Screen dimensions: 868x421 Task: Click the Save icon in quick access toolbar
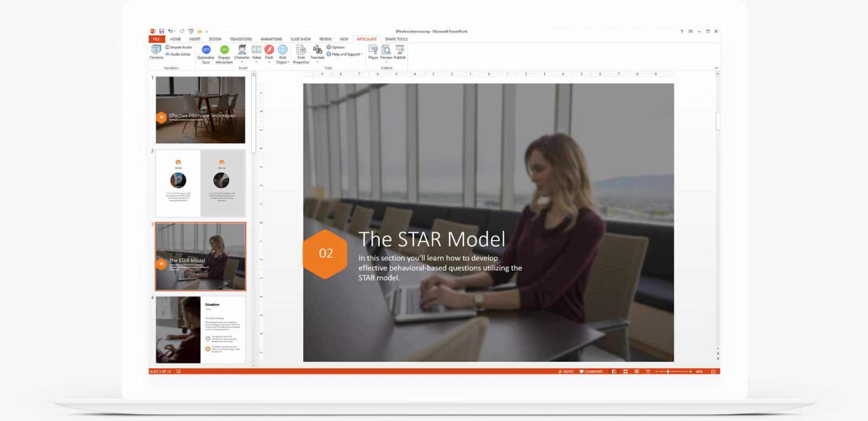[162, 31]
